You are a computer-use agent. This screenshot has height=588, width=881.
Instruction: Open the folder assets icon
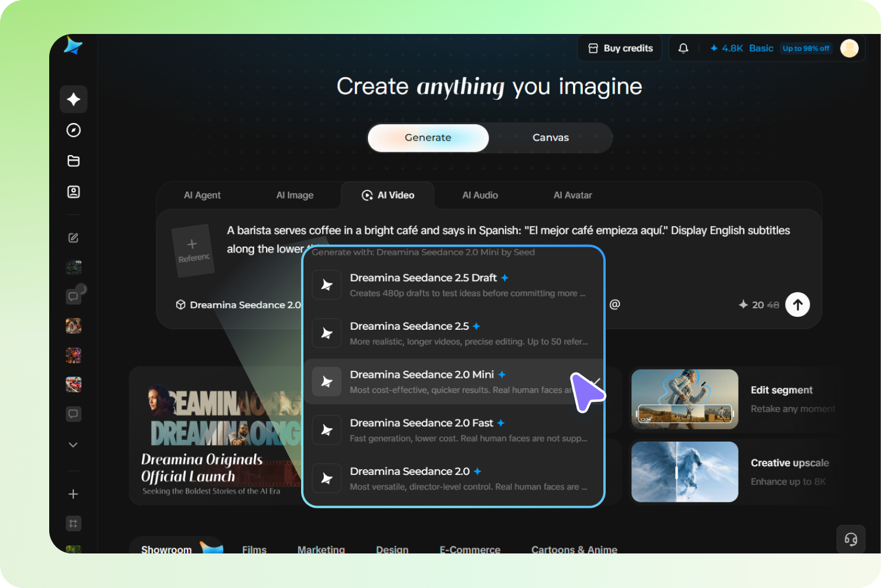click(74, 161)
